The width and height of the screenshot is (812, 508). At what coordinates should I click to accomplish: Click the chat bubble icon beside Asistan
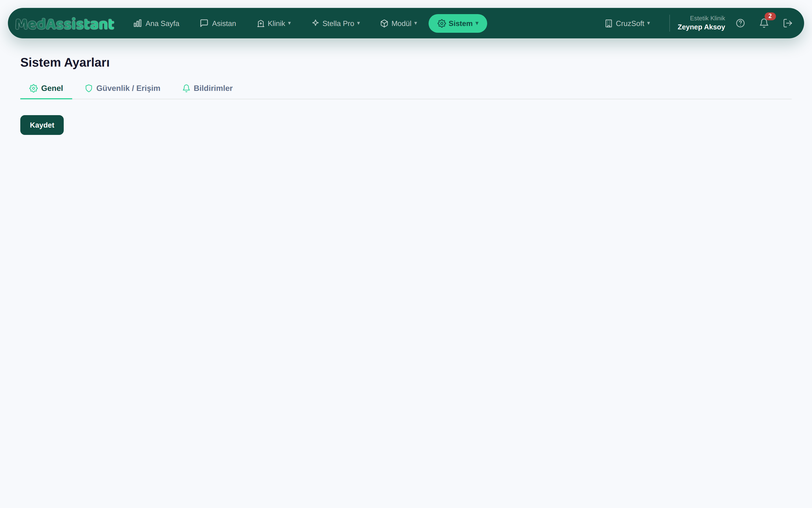point(204,23)
